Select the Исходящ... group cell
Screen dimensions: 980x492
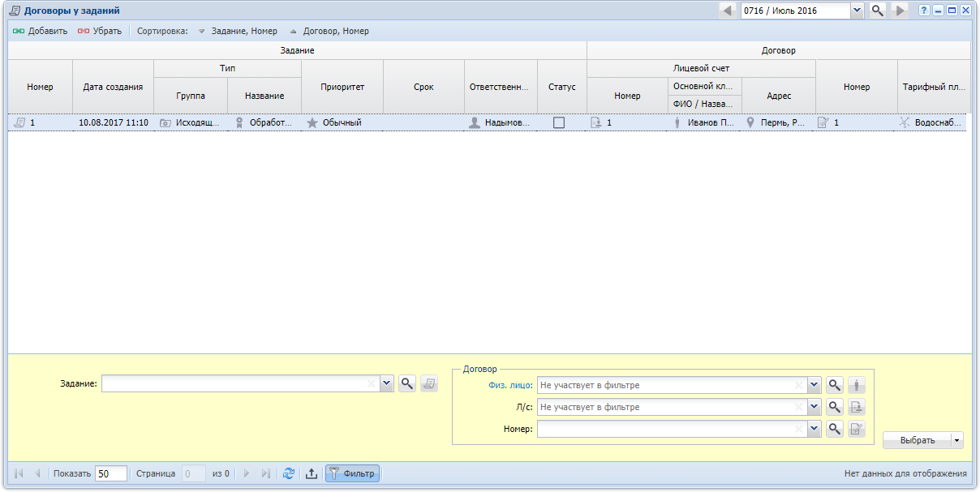[191, 122]
